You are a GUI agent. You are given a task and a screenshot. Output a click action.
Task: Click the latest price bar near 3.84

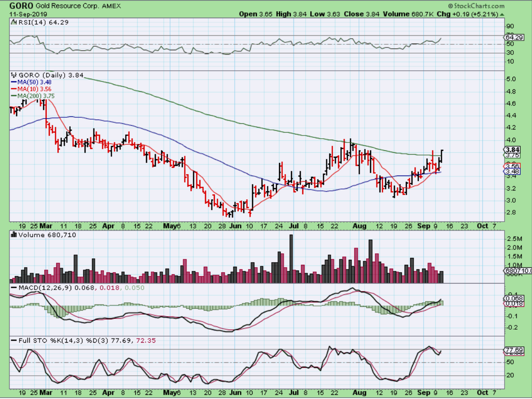pos(442,156)
